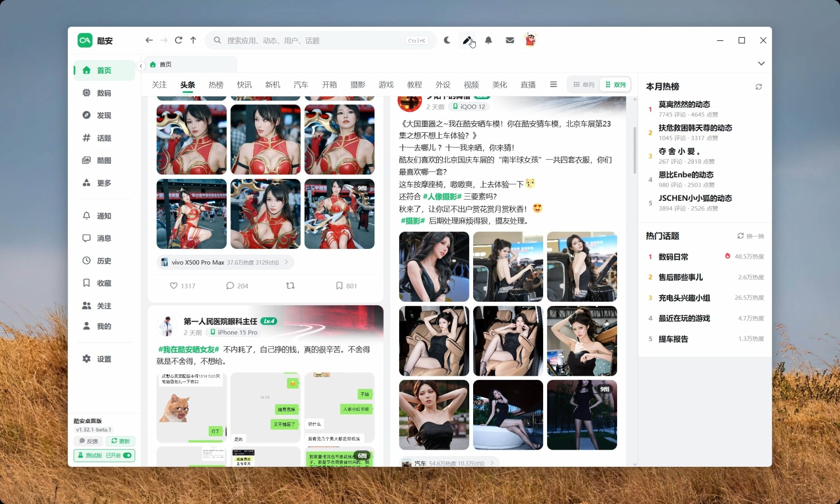The width and height of the screenshot is (840, 504).
Task: Collapse the sidebar with the chevron button
Action: pos(141,66)
